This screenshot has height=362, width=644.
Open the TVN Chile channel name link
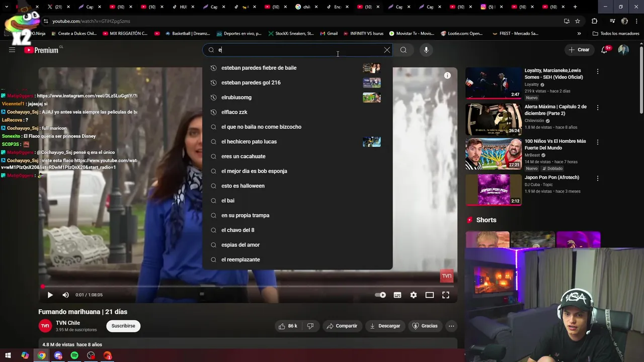[68, 323]
